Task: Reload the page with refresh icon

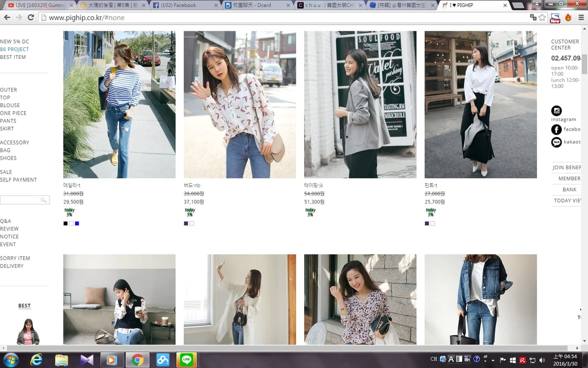Action: pyautogui.click(x=31, y=17)
